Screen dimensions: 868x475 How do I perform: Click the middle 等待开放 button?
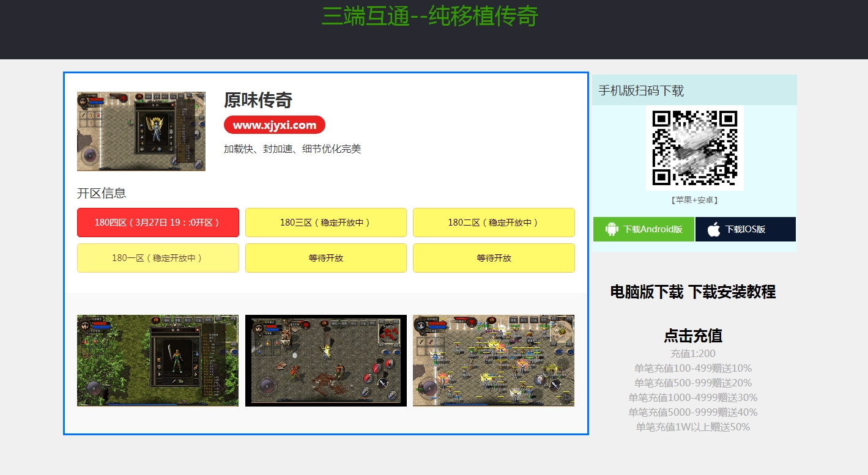(325, 258)
